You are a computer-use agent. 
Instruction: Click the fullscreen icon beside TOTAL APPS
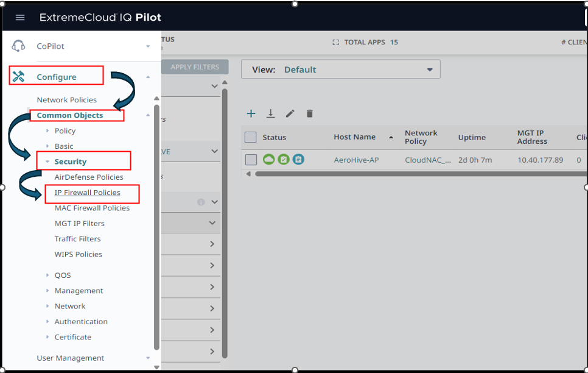[335, 43]
